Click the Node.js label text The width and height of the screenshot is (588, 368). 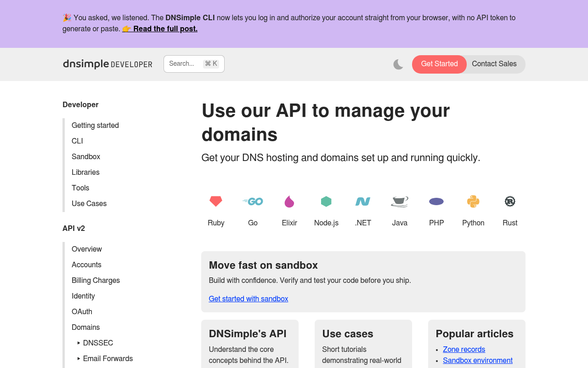[326, 223]
